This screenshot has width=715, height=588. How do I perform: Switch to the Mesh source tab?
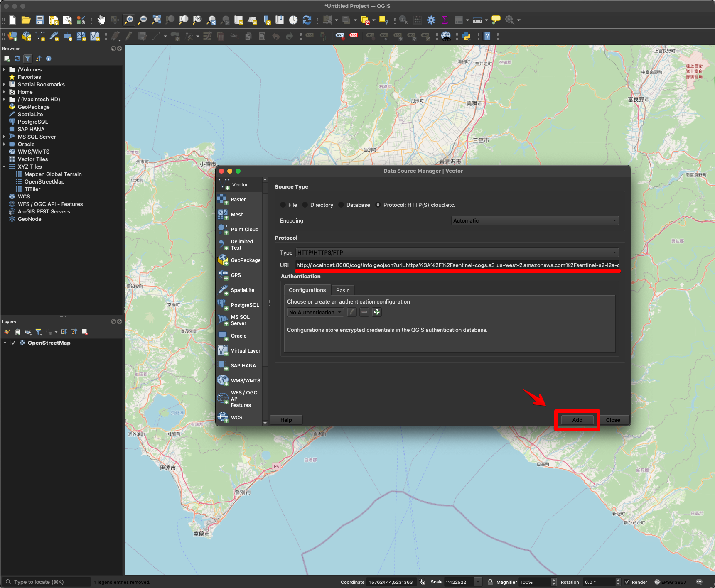pyautogui.click(x=239, y=215)
